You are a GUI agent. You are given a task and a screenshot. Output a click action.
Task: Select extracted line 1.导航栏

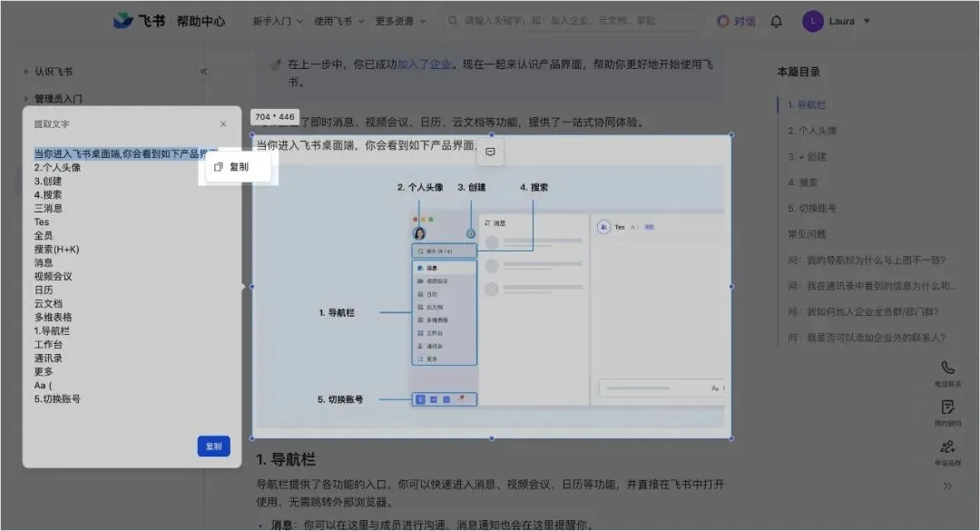pos(52,331)
